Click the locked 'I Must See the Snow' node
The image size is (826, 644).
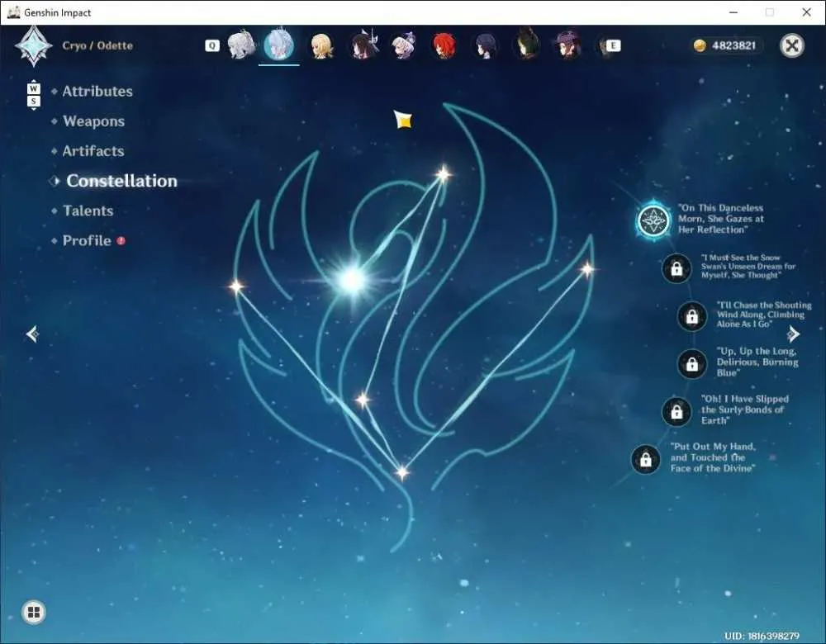coord(676,268)
